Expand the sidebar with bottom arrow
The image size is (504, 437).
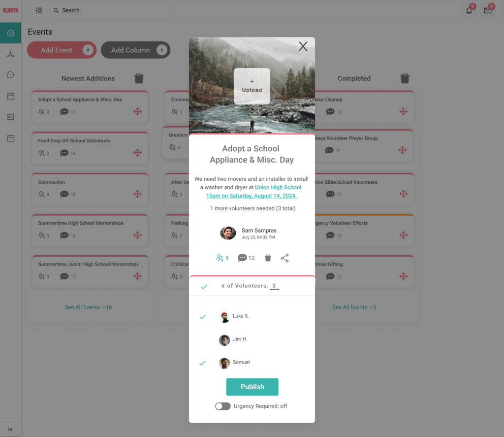point(10,429)
